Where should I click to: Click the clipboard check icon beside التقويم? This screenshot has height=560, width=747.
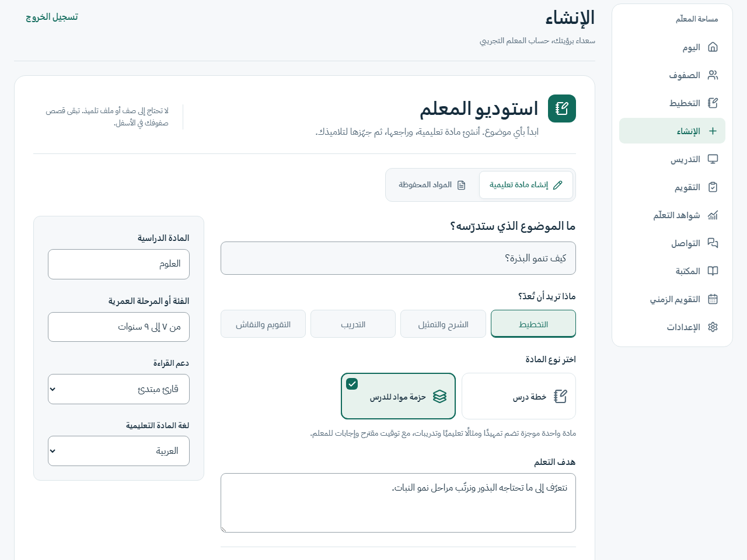pyautogui.click(x=713, y=187)
